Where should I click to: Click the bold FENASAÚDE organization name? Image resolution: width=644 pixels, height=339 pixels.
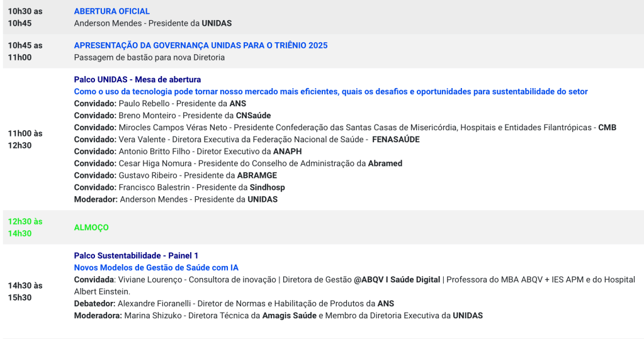pos(395,139)
